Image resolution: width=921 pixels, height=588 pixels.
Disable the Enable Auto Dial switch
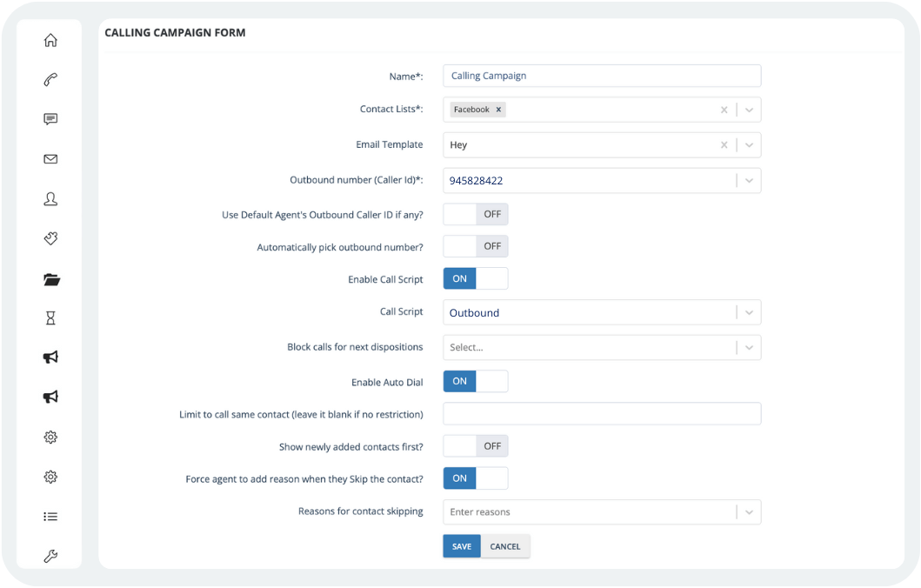click(475, 381)
